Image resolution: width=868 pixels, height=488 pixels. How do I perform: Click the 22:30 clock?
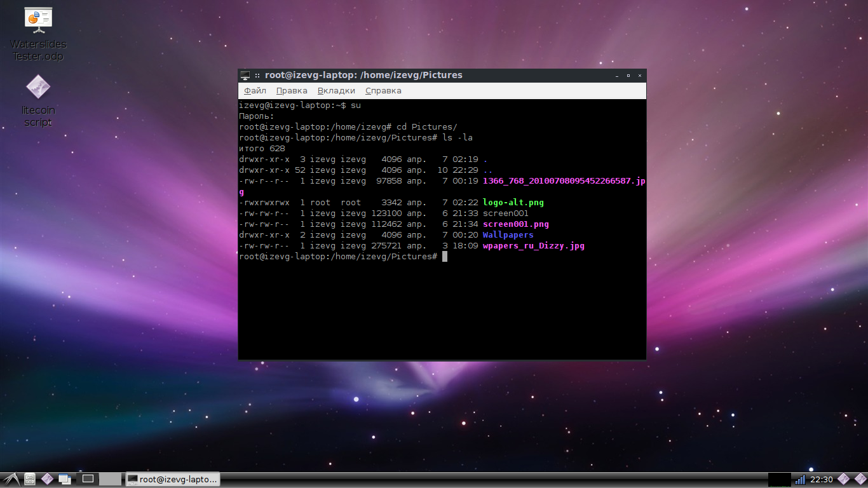(x=822, y=479)
